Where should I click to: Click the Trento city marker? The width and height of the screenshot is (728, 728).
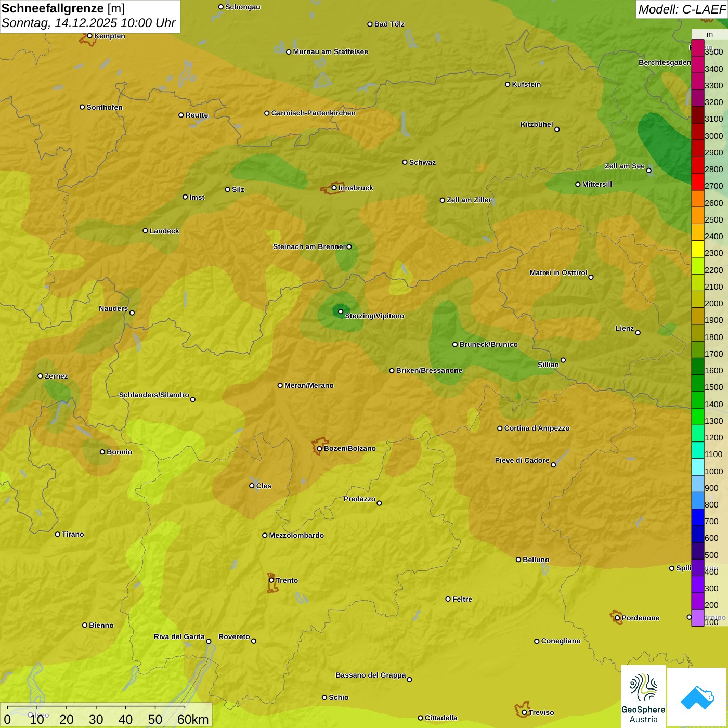tap(271, 580)
